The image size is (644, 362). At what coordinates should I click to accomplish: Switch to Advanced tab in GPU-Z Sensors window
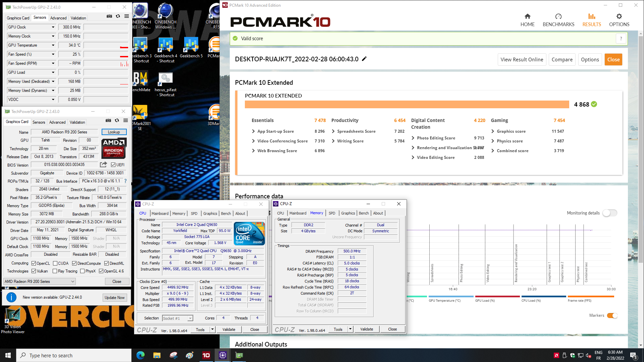(x=58, y=18)
